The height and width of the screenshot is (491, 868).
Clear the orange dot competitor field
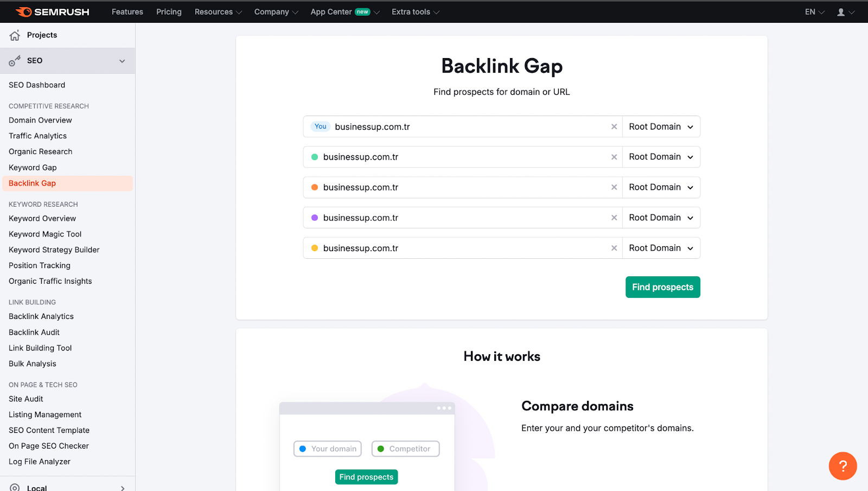[x=614, y=187]
